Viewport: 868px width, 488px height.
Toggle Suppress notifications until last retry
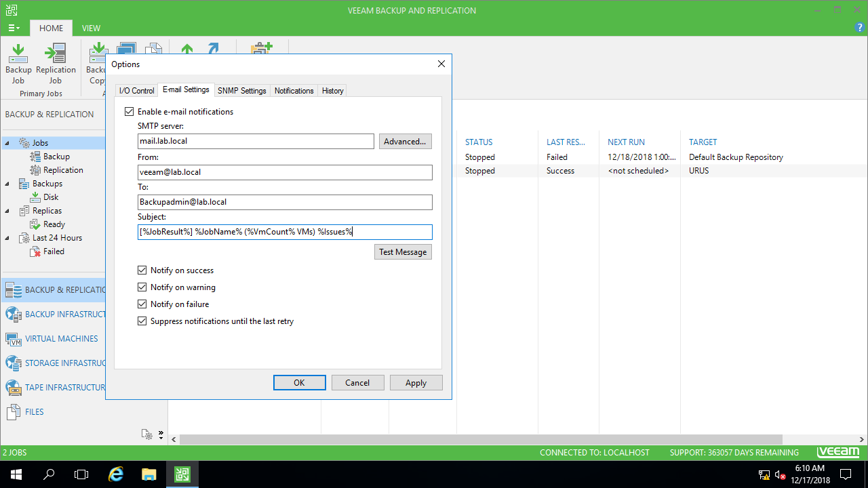[142, 321]
